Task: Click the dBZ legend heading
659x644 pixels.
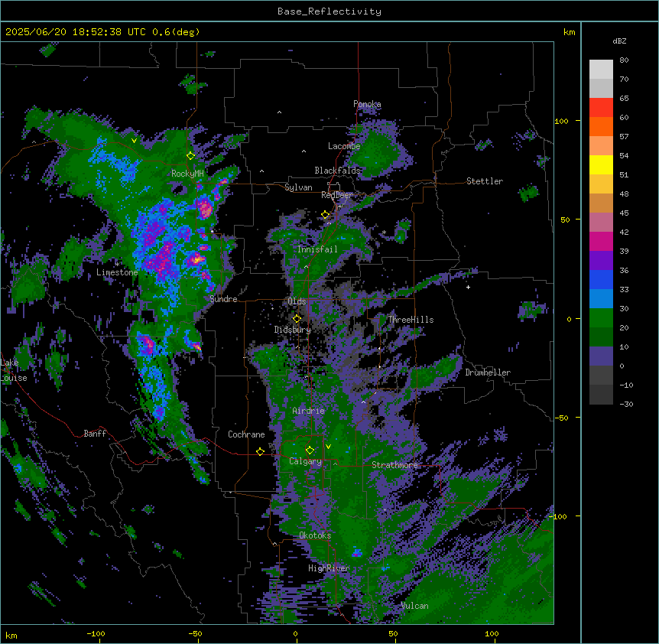Action: [x=619, y=41]
